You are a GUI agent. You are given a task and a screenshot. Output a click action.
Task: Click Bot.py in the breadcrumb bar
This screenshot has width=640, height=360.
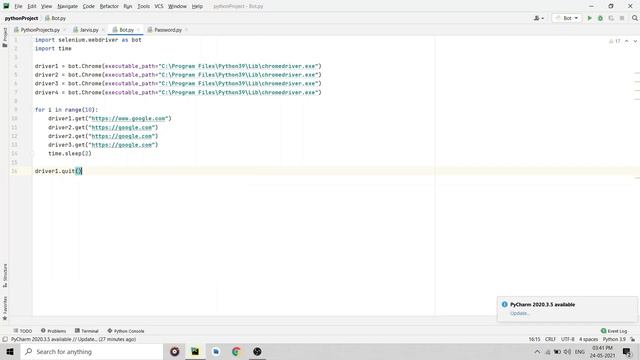click(55, 18)
